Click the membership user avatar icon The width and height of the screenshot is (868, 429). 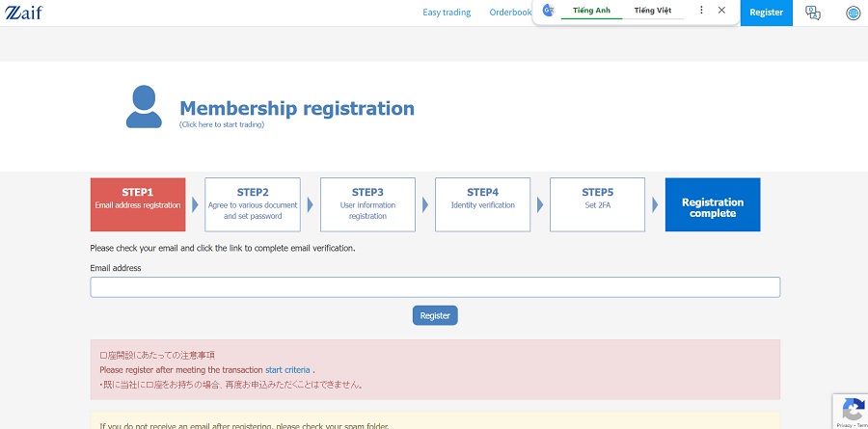coord(144,107)
